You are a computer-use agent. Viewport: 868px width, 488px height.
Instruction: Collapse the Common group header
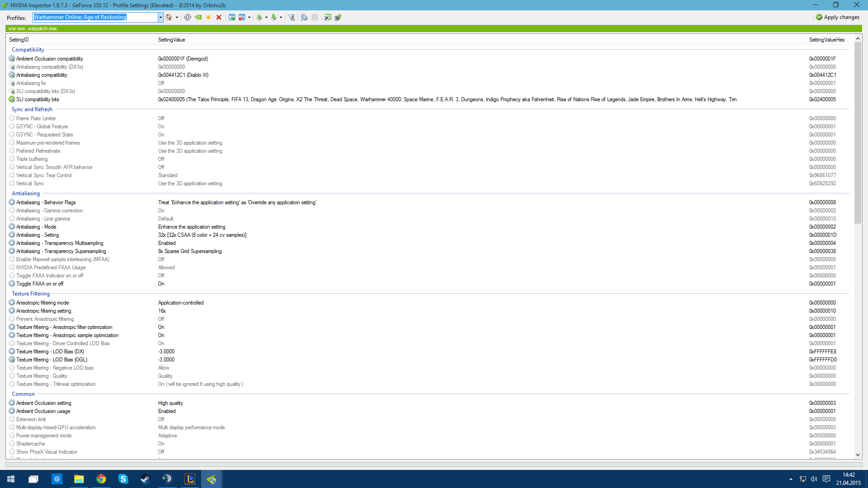[23, 394]
